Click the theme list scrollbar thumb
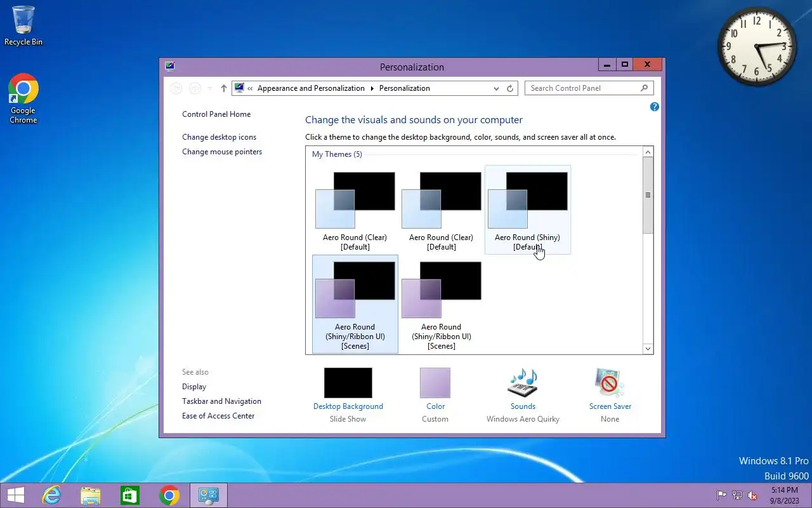The image size is (812, 508). click(x=648, y=195)
